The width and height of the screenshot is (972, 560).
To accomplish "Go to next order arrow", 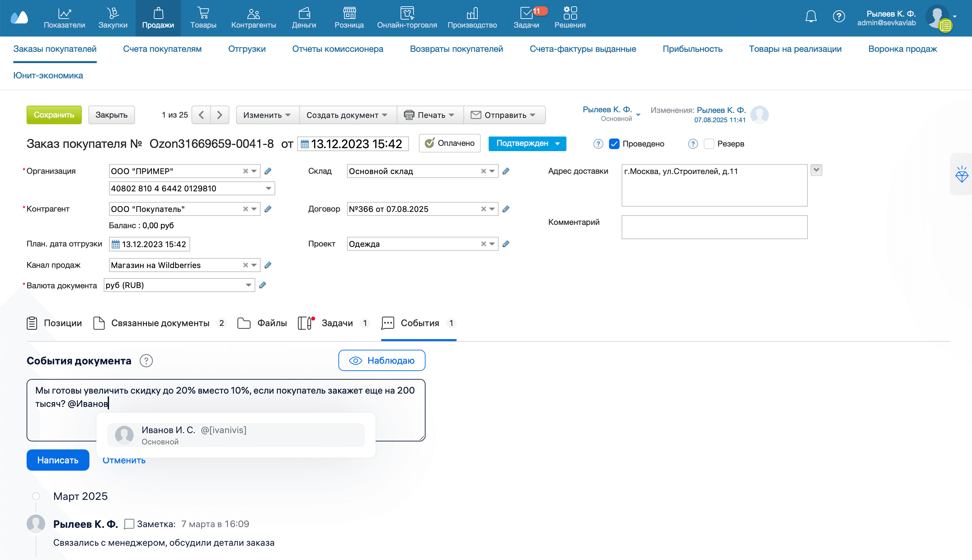I will [219, 115].
